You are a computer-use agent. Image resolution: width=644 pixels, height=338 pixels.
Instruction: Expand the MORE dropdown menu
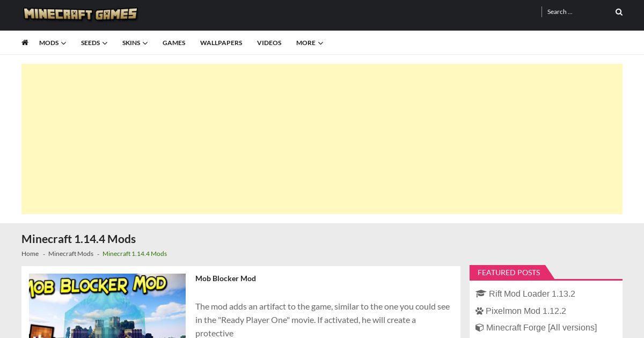point(310,43)
